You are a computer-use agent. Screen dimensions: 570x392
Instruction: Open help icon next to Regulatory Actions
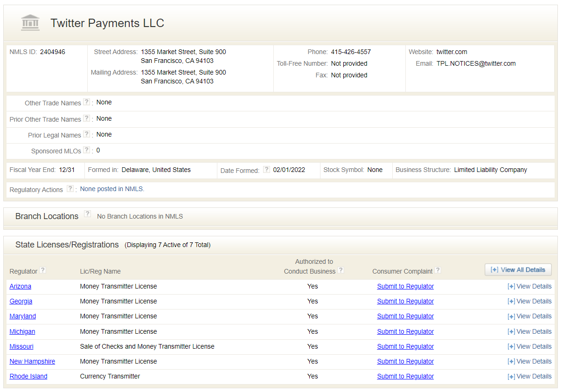click(70, 189)
